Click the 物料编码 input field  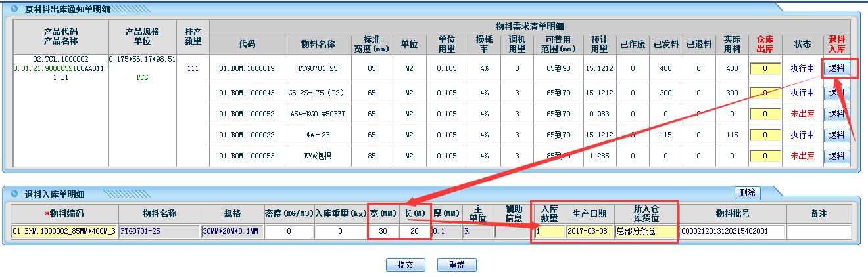point(64,231)
